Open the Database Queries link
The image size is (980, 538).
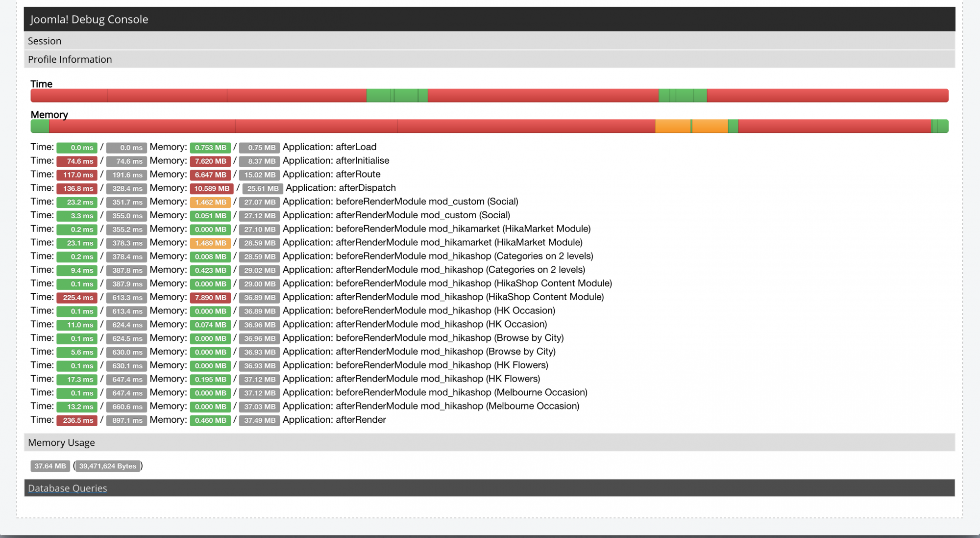coord(68,488)
